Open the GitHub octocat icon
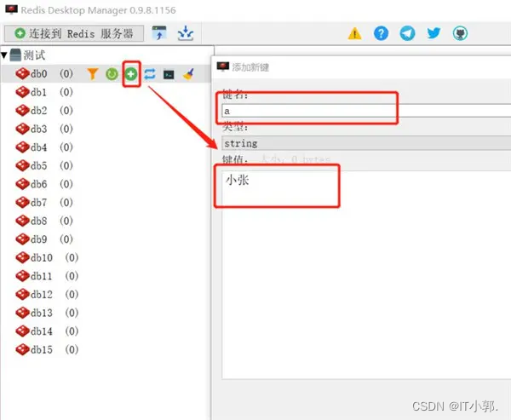This screenshot has height=420, width=511. pos(460,33)
